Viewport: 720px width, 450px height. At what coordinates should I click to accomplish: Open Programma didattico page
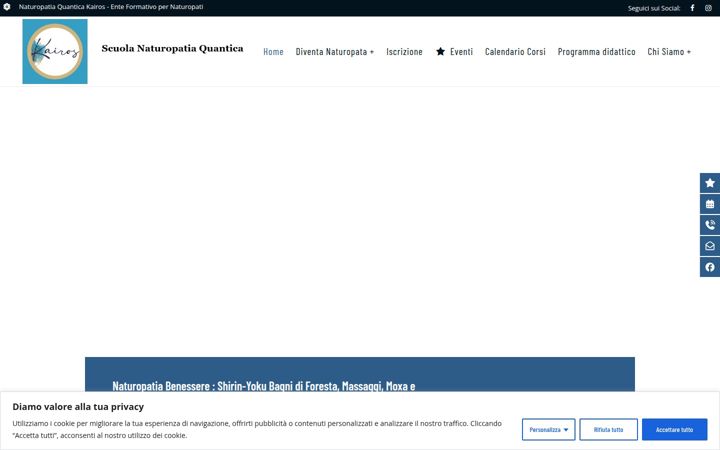click(x=596, y=51)
